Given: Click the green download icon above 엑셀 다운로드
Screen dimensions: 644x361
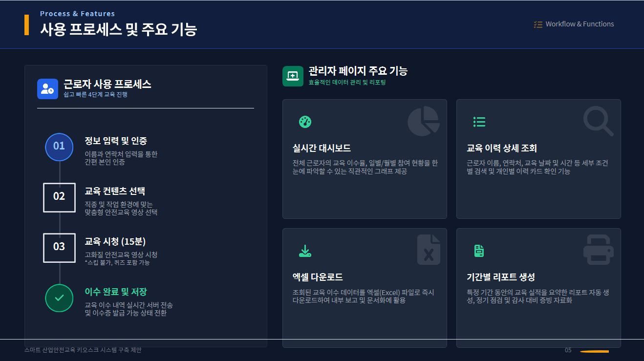Looking at the screenshot, I should [x=305, y=251].
